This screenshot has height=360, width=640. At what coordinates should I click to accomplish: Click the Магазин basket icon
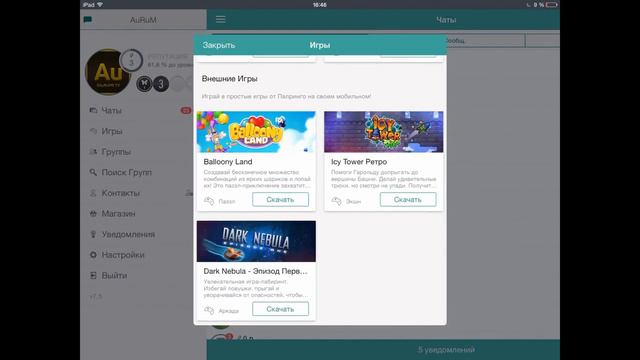click(93, 213)
